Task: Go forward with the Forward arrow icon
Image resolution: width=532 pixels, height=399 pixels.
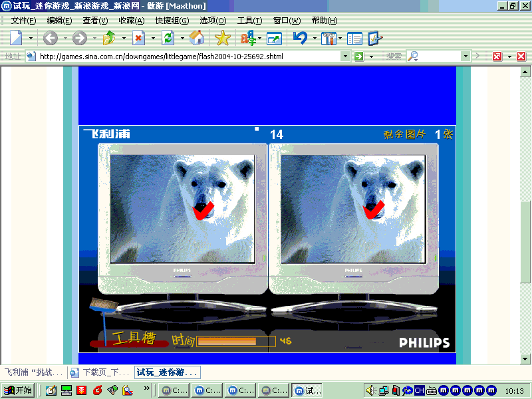Action: pos(80,38)
